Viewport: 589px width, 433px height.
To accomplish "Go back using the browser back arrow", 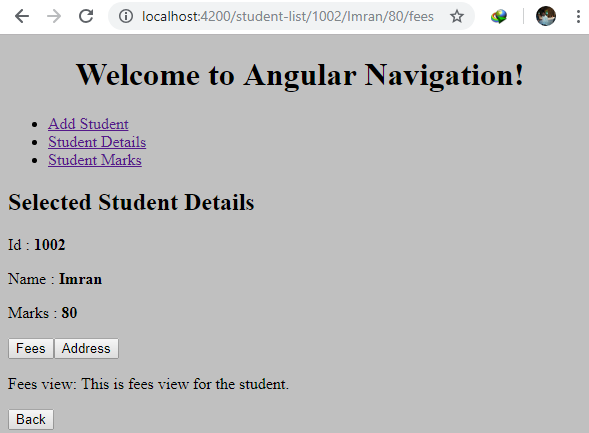I will tap(22, 16).
